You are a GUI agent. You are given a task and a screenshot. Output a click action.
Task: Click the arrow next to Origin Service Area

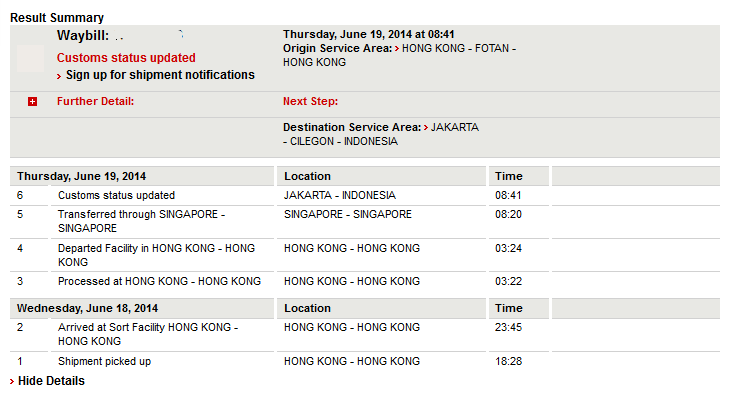pyautogui.click(x=397, y=48)
